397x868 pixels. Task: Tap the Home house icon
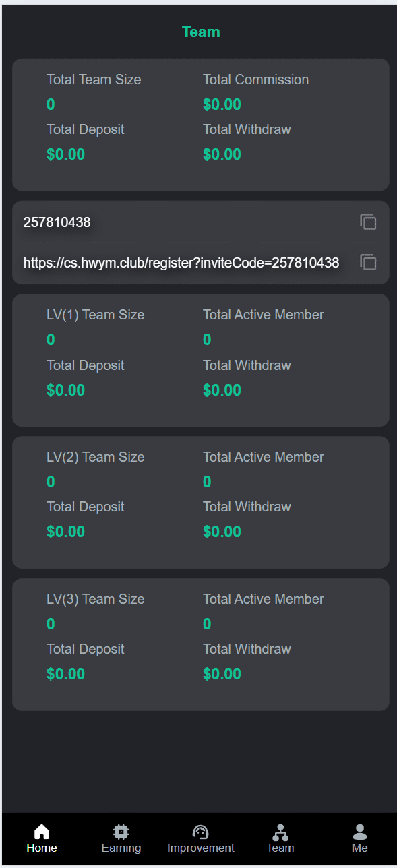click(x=42, y=832)
